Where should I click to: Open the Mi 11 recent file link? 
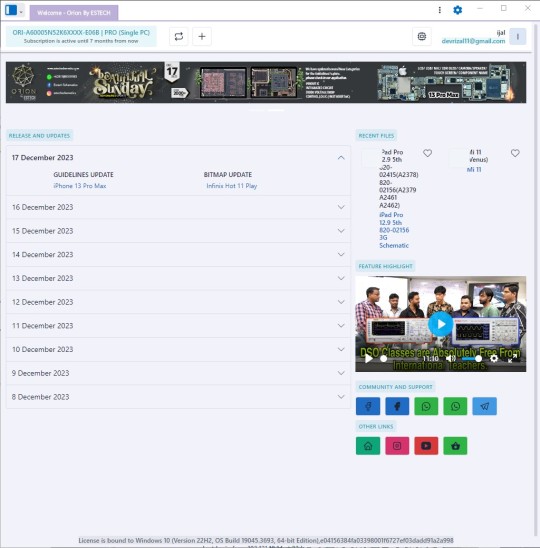tap(474, 170)
